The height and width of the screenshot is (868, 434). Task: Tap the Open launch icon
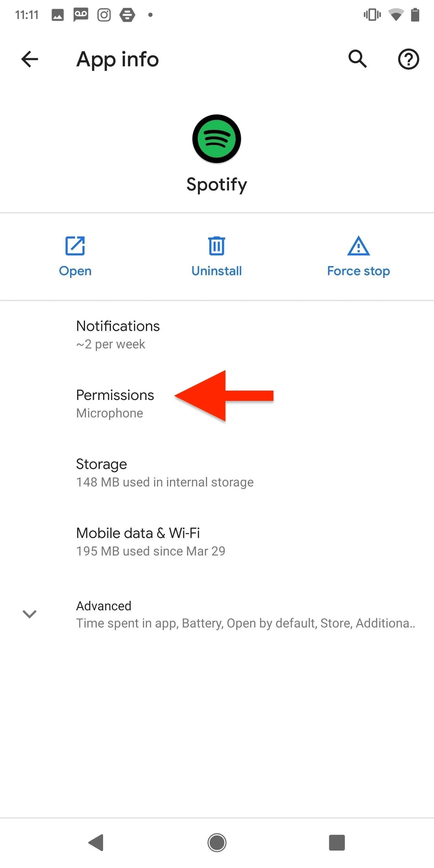(x=75, y=246)
